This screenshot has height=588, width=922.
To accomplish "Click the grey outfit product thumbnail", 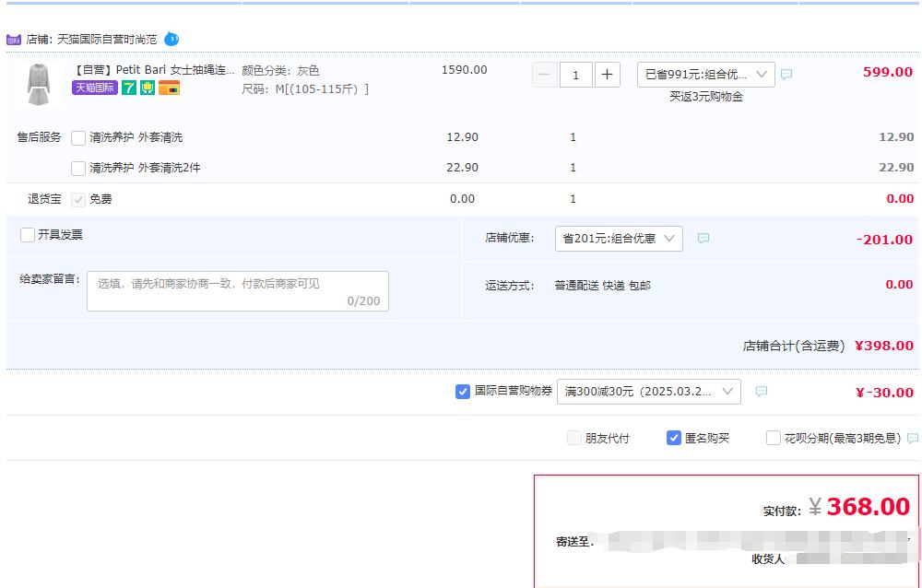I will pos(38,85).
